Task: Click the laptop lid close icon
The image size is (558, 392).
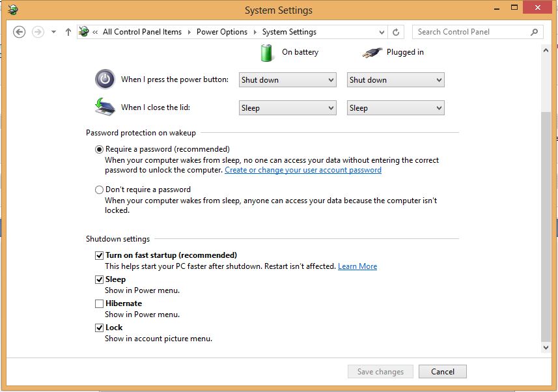Action: (105, 107)
